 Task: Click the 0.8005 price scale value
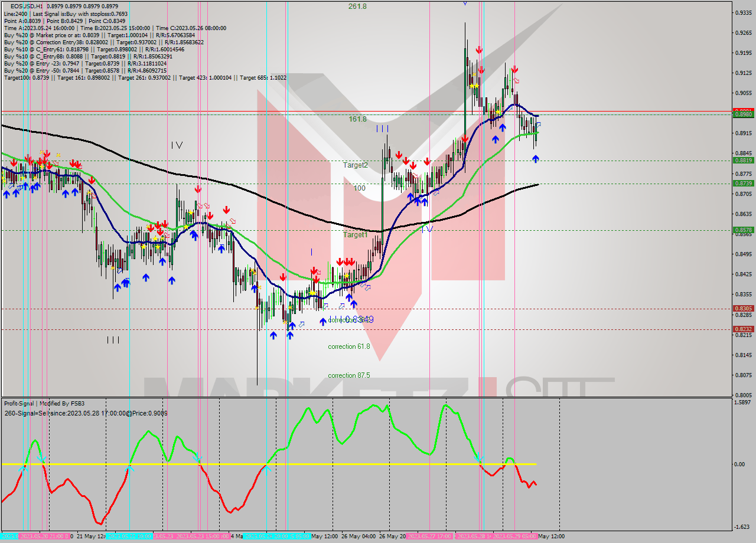coord(742,395)
